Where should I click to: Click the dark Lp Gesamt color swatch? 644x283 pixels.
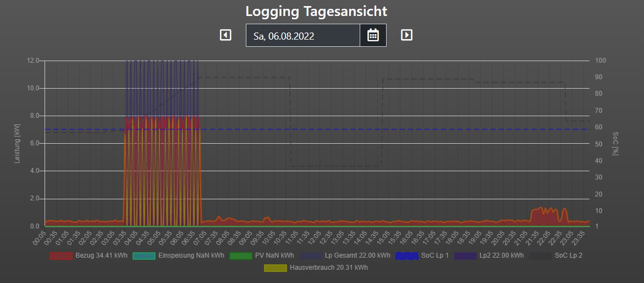click(x=310, y=256)
